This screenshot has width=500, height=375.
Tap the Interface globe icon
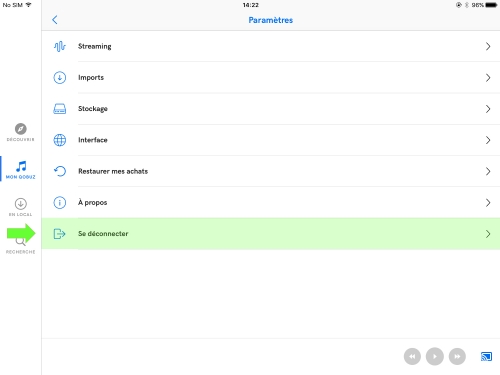[60, 140]
